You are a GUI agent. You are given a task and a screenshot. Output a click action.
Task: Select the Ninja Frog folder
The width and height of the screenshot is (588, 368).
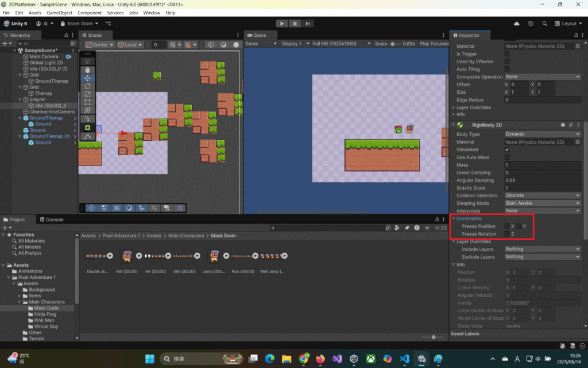click(45, 315)
